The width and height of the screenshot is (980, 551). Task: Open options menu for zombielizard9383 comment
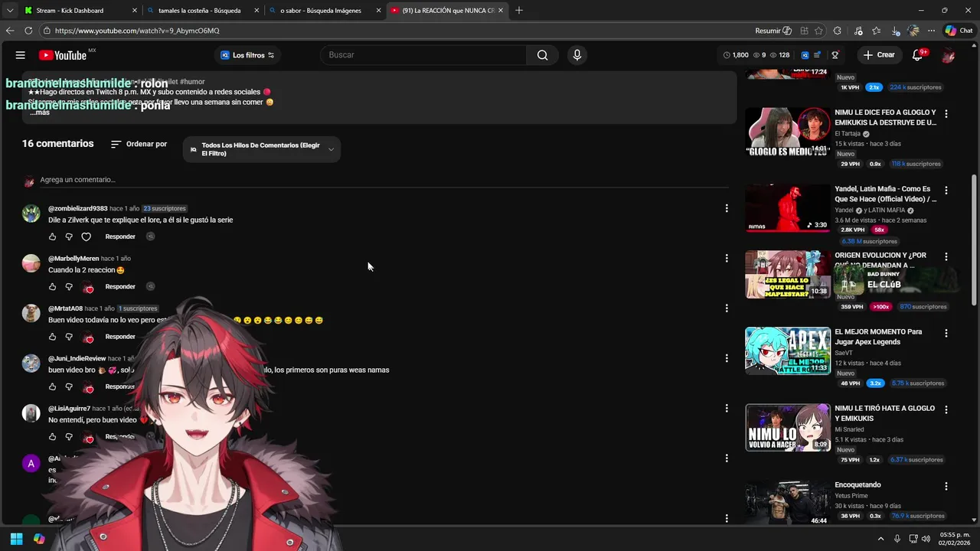click(x=727, y=208)
